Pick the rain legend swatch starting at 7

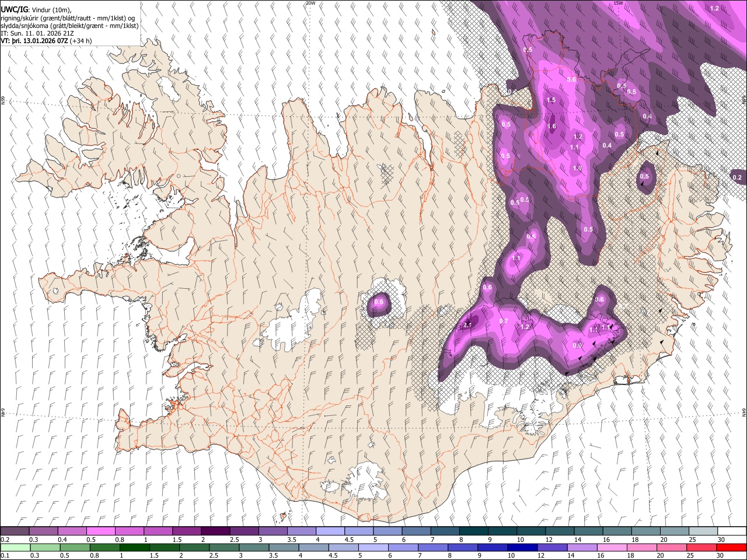tap(433, 547)
